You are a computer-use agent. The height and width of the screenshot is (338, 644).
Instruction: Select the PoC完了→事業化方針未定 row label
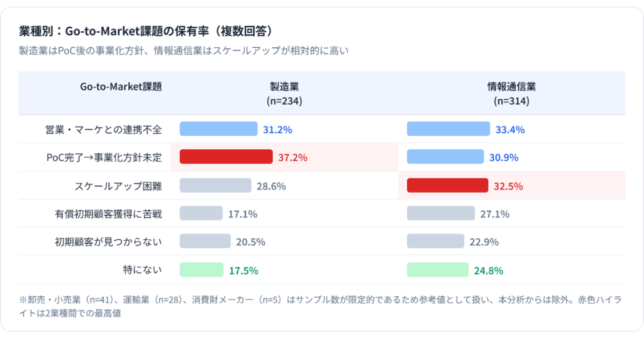pyautogui.click(x=104, y=157)
